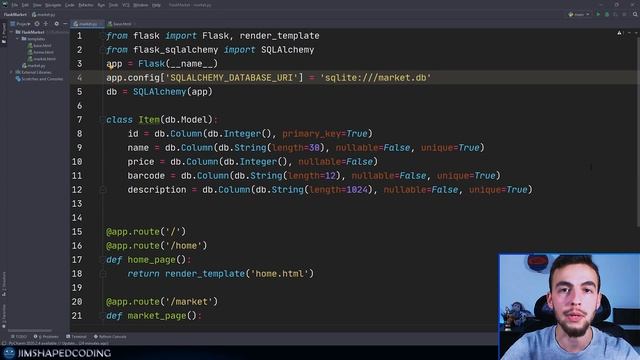Open Project panel settings gear
This screenshot has height=360, width=640.
point(56,24)
